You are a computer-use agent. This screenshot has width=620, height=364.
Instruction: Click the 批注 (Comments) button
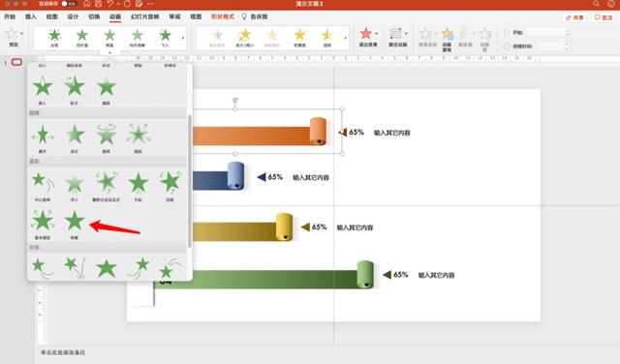[604, 17]
